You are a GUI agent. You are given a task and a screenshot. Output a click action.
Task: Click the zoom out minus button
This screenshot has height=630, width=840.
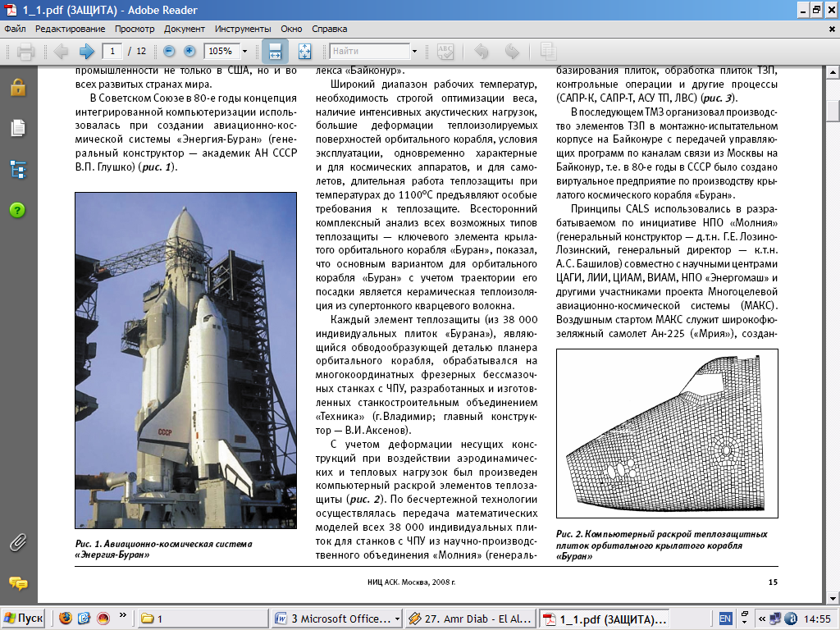169,52
